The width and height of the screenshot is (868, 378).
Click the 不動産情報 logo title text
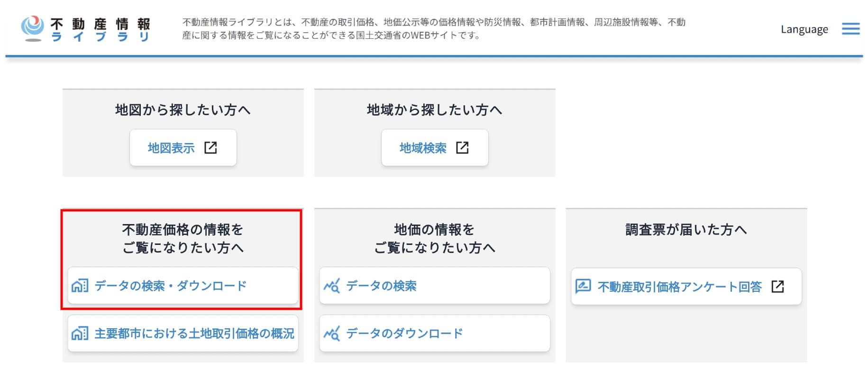click(x=101, y=24)
